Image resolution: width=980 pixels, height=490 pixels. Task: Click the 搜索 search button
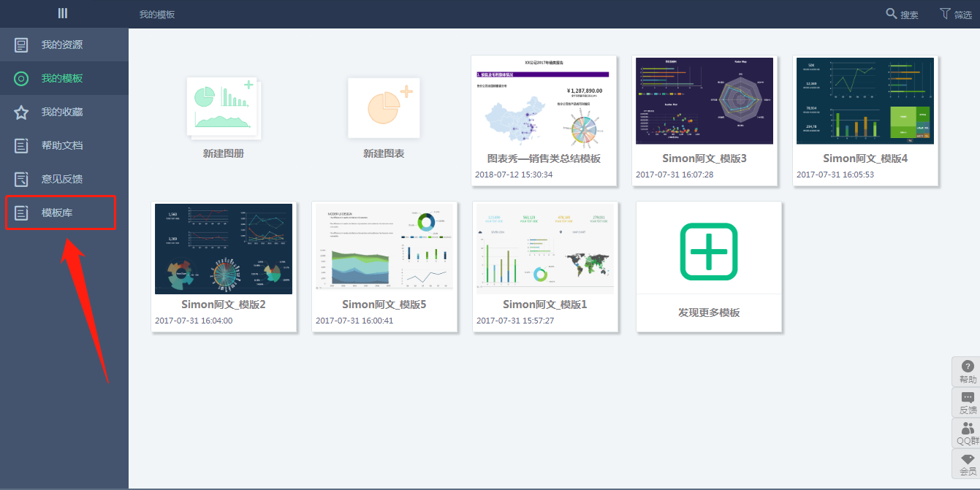click(x=902, y=14)
